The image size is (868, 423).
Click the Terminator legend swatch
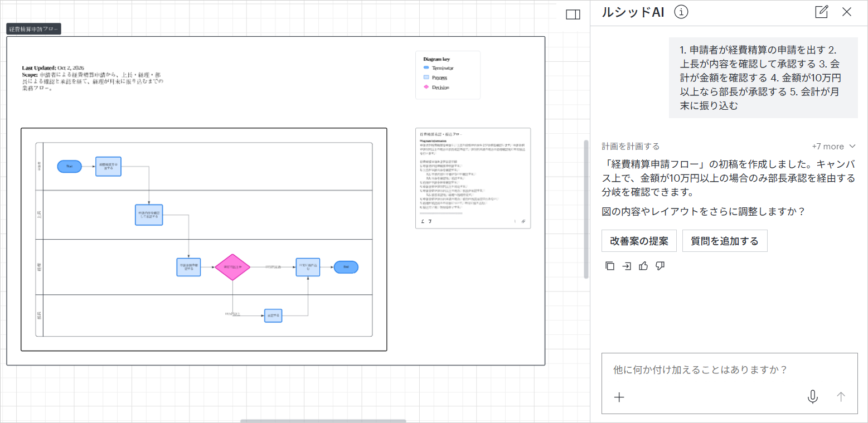point(426,67)
